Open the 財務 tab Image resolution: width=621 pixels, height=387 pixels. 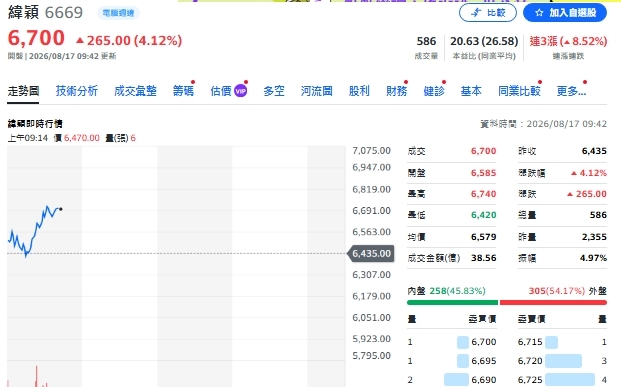396,91
